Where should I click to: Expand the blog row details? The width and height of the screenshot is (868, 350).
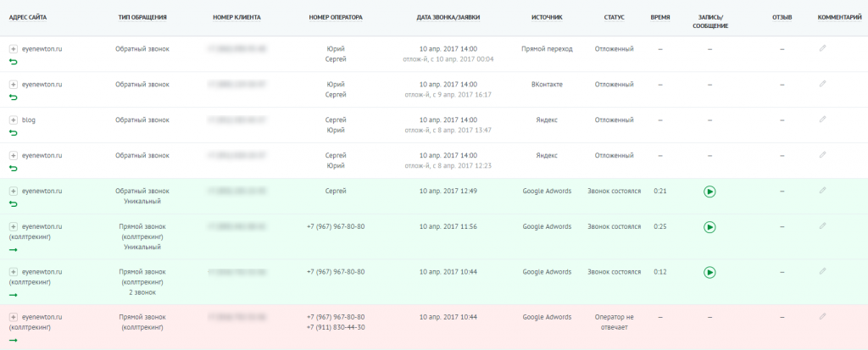tap(14, 120)
